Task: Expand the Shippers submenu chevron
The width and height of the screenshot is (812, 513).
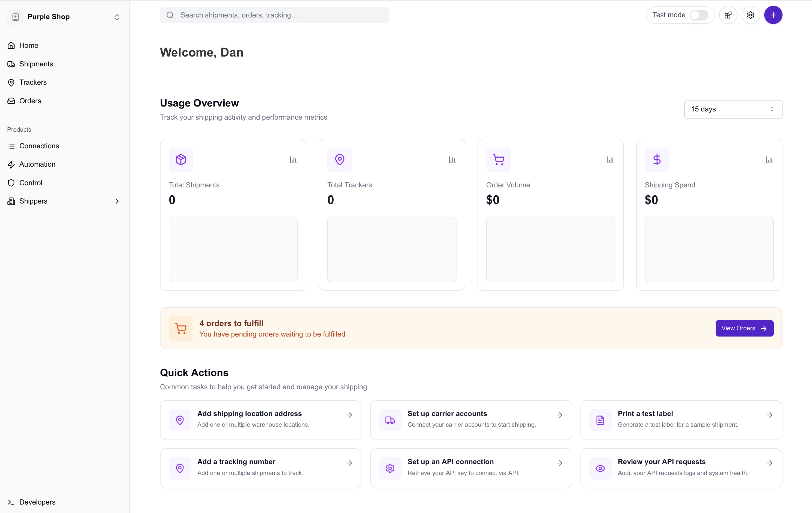Action: 117,201
